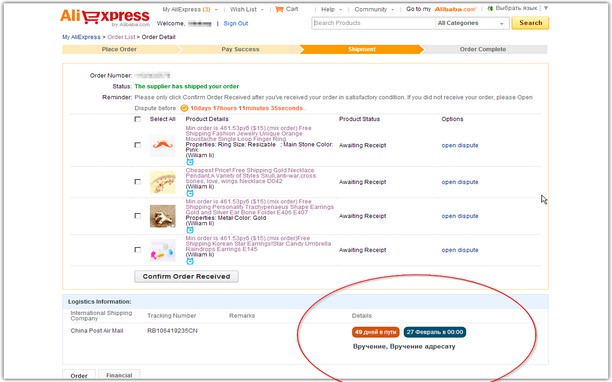Click the China Post Air Mail text

pos(97,330)
